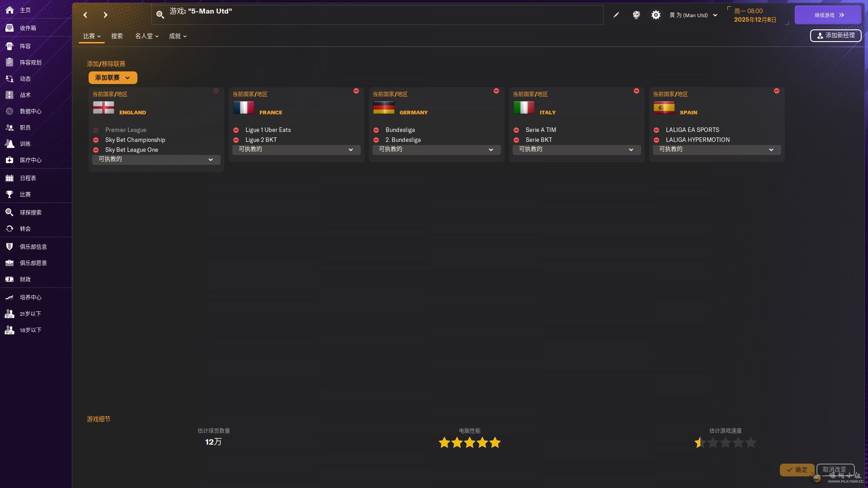Open 培养中心 development centre icon
868x488 pixels.
pyautogui.click(x=9, y=297)
